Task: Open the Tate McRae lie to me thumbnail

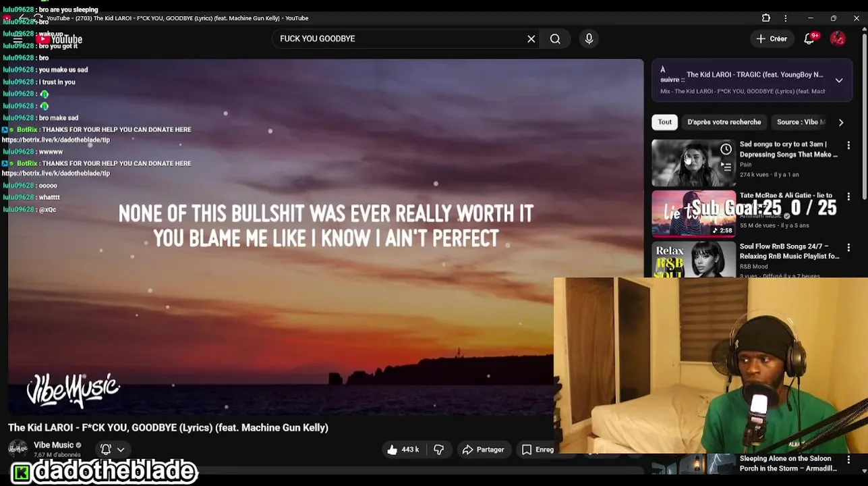Action: click(693, 214)
